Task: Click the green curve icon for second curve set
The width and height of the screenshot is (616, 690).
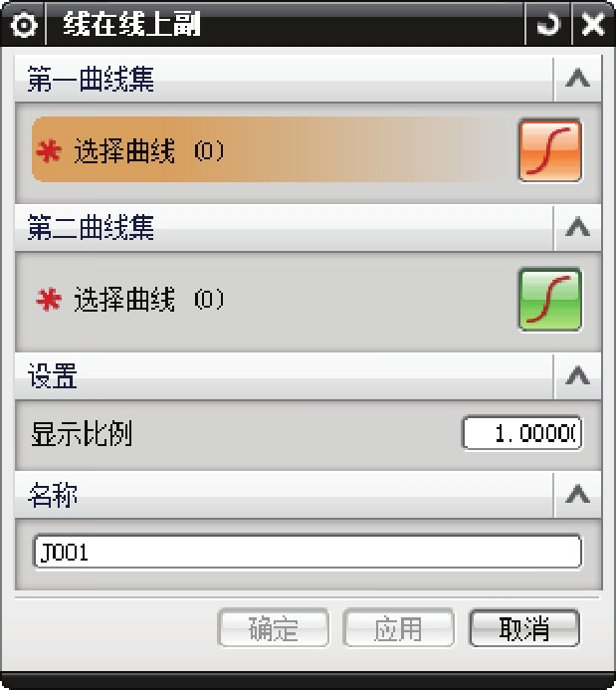Action: point(550,300)
